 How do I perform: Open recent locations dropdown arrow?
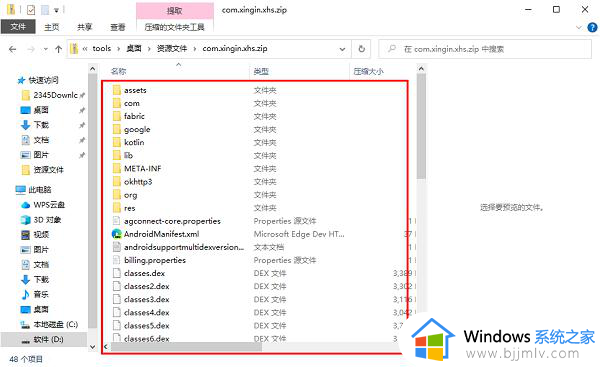click(46, 49)
